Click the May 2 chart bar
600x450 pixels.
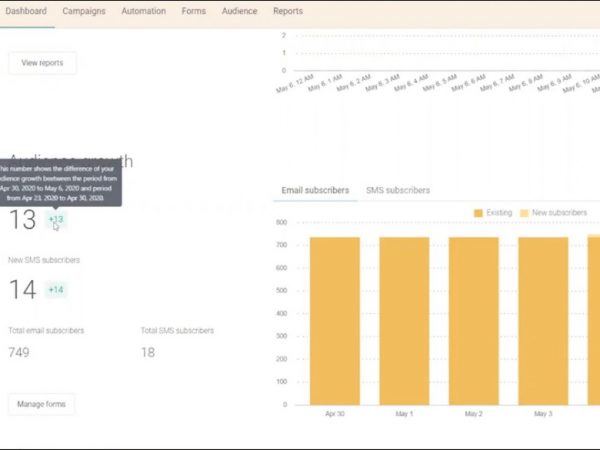tap(473, 320)
